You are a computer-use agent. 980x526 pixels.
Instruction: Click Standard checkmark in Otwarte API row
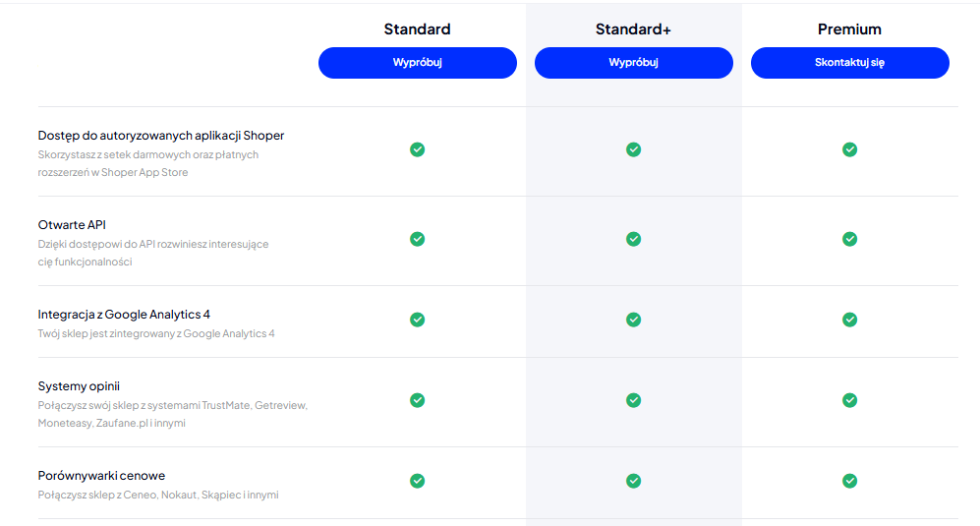click(x=418, y=239)
